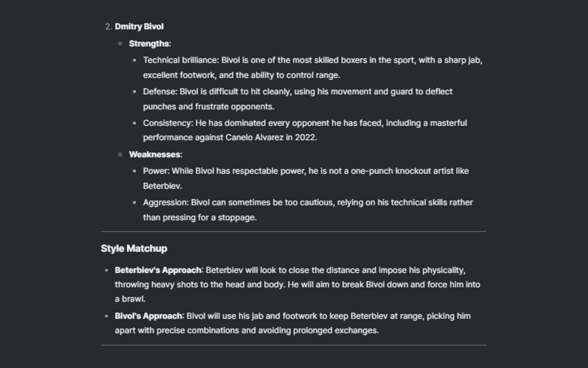
Task: Click the hollow circle bullet beside Weaknesses
Action: pos(120,155)
